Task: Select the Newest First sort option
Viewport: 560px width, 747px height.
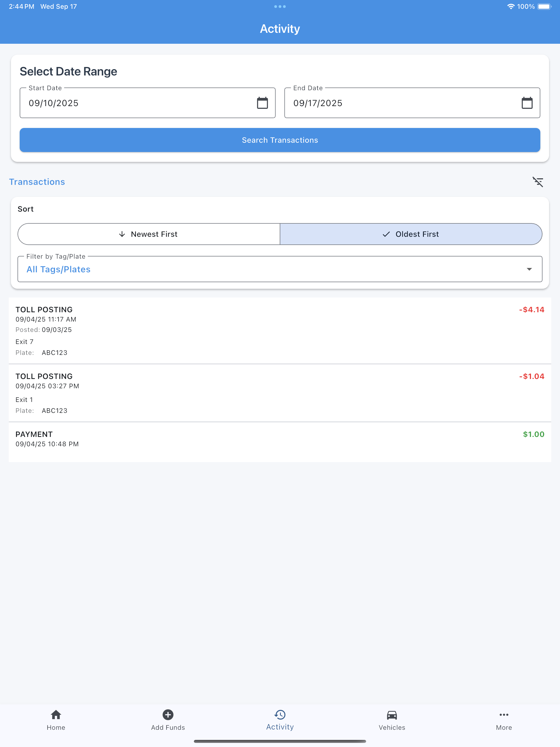Action: [148, 234]
